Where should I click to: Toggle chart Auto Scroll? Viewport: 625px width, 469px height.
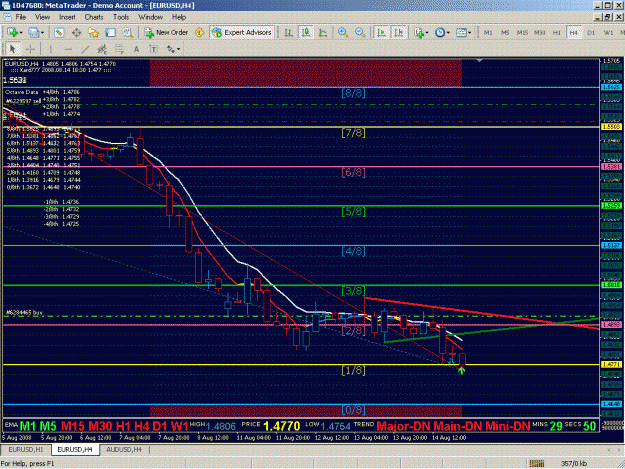[381, 33]
